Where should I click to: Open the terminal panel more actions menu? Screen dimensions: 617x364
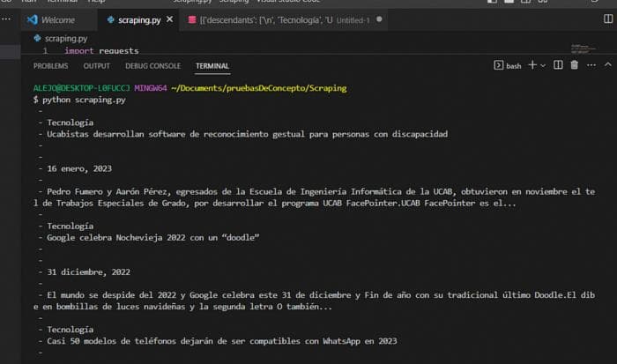(x=591, y=65)
